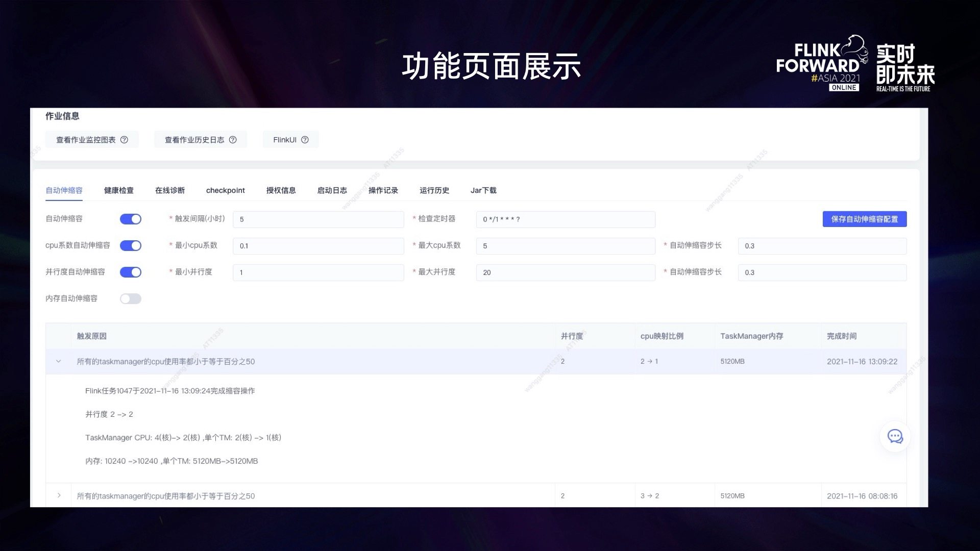The width and height of the screenshot is (980, 551).
Task: Switch to the 健康检查 tab
Action: pyautogui.click(x=118, y=190)
